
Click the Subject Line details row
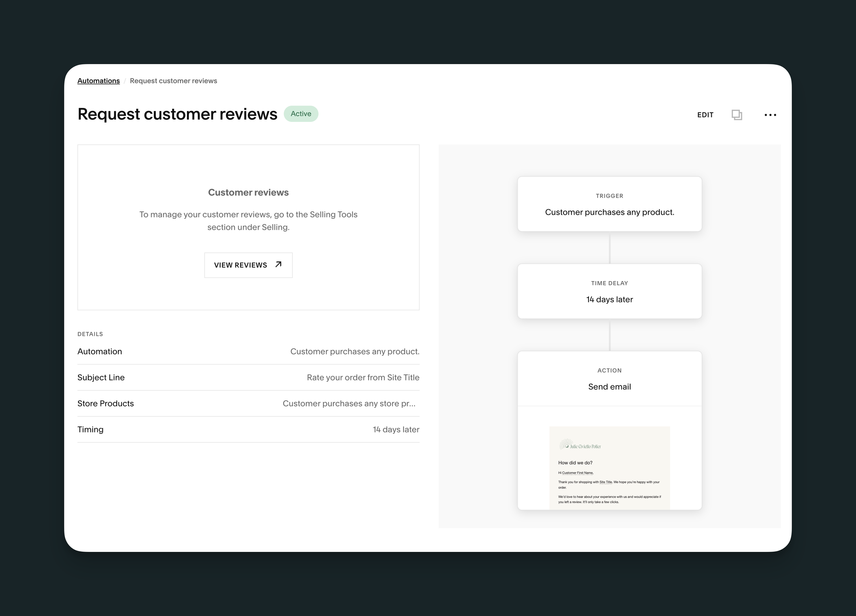pos(248,377)
